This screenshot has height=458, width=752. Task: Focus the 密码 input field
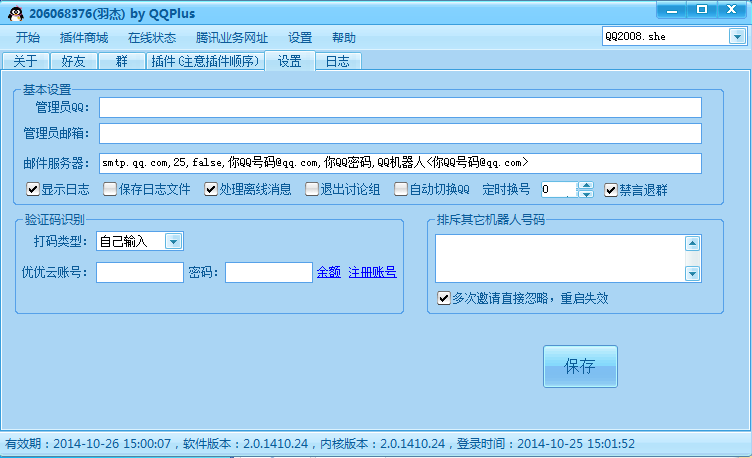pos(269,272)
